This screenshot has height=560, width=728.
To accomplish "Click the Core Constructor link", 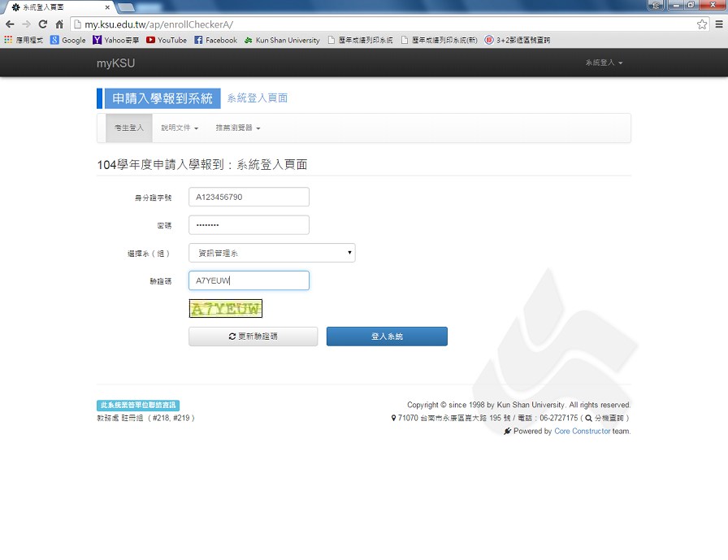I will pyautogui.click(x=583, y=431).
